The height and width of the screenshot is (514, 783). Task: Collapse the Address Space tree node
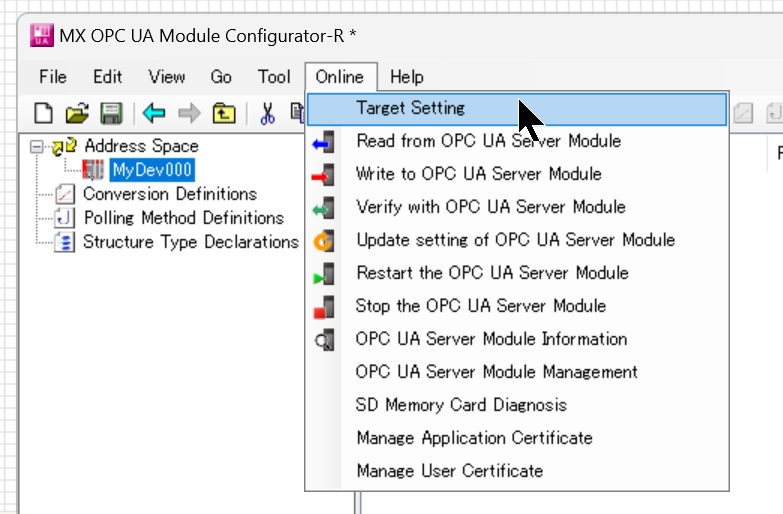point(36,147)
